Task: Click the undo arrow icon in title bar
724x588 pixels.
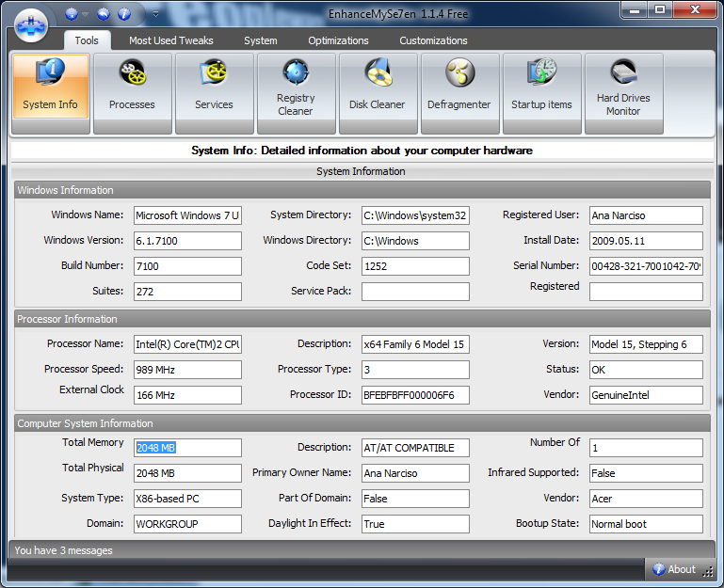Action: tap(104, 14)
